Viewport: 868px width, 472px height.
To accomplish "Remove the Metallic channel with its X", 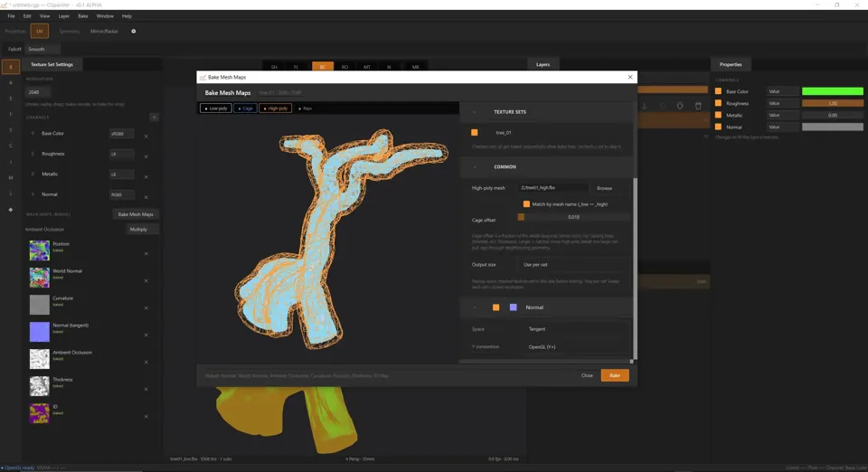I will (x=146, y=177).
